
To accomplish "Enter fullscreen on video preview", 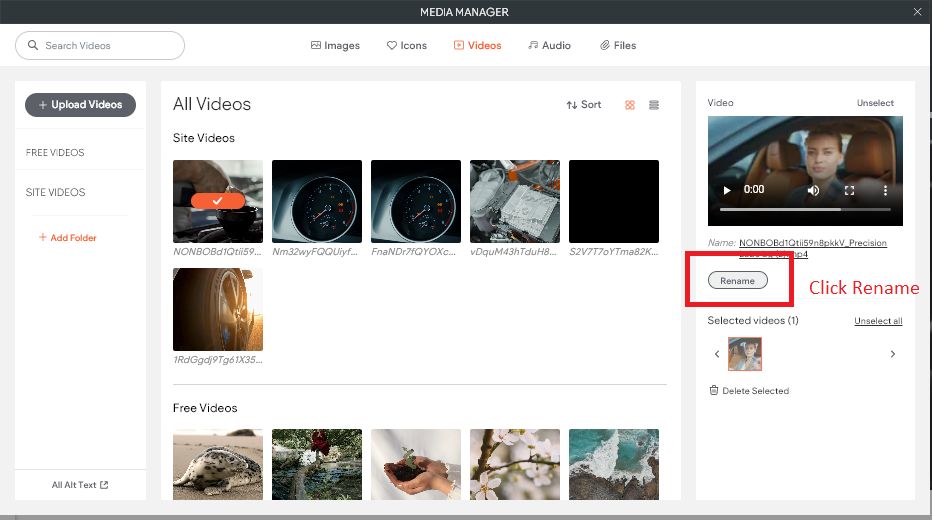I will (x=850, y=190).
